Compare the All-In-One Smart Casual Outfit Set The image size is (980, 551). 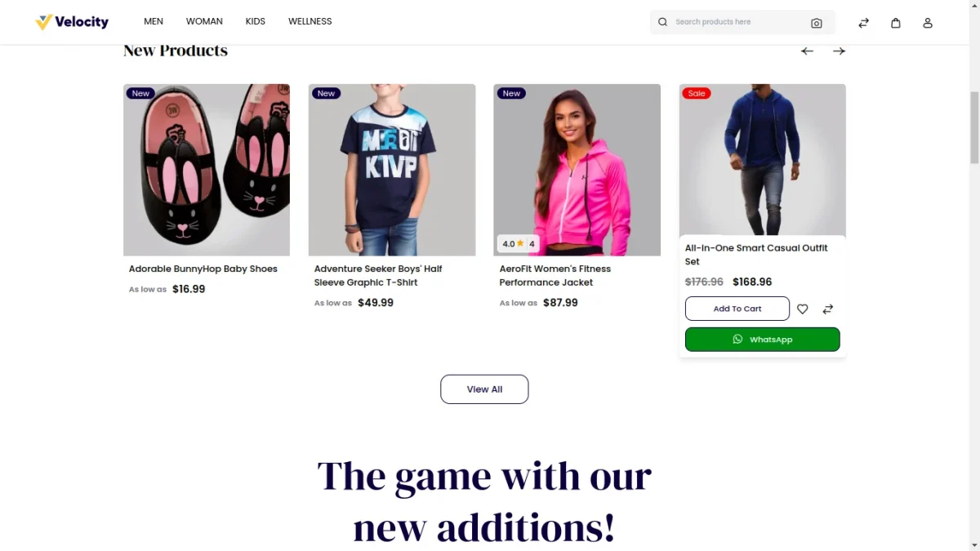click(x=827, y=309)
